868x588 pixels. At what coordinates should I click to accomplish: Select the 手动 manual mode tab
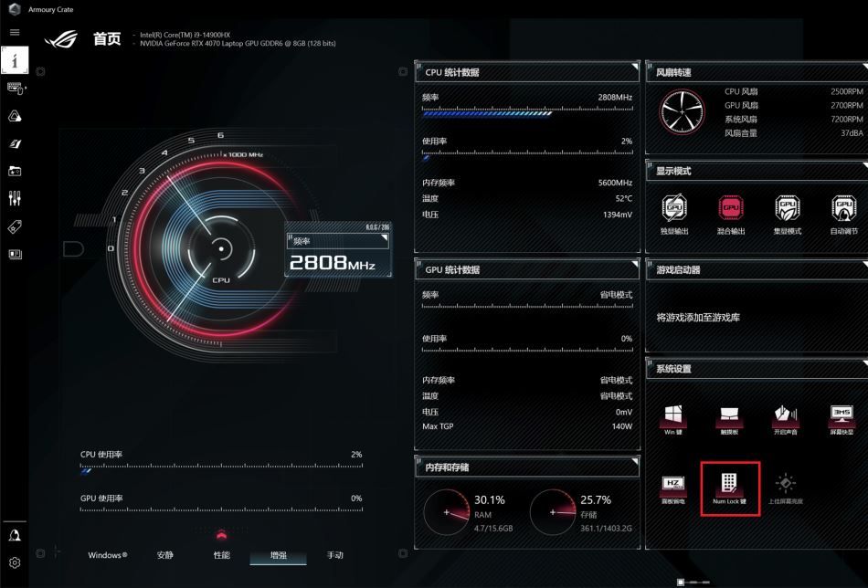point(335,555)
